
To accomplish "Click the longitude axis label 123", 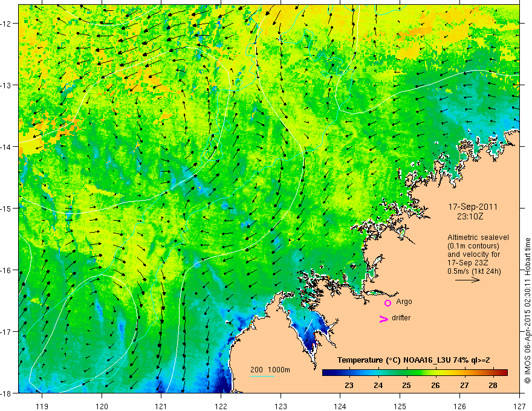I will 281,406.
